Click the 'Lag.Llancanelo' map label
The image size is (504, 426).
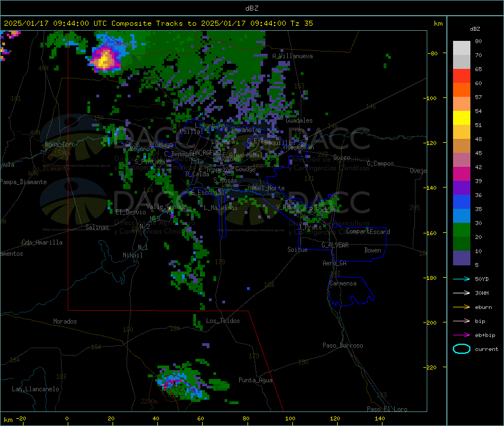[x=35, y=389]
